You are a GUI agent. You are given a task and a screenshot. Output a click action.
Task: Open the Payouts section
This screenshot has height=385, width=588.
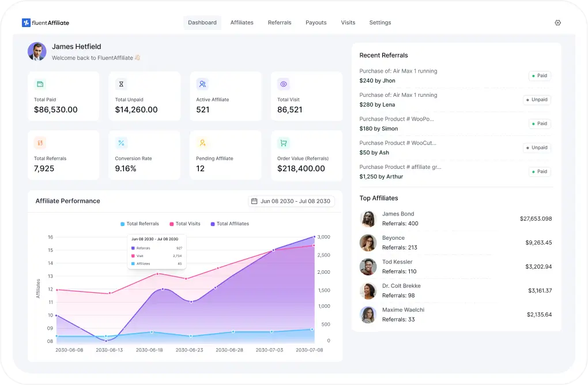[x=316, y=22]
